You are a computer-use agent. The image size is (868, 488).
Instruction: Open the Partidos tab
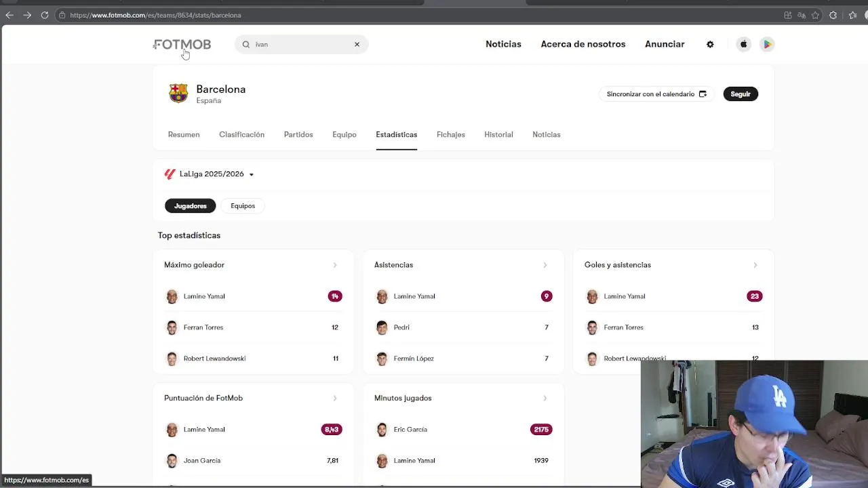(298, 134)
